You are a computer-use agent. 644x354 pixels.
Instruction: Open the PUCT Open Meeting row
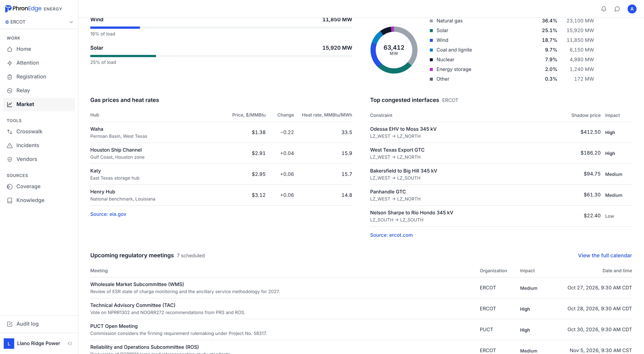361,330
